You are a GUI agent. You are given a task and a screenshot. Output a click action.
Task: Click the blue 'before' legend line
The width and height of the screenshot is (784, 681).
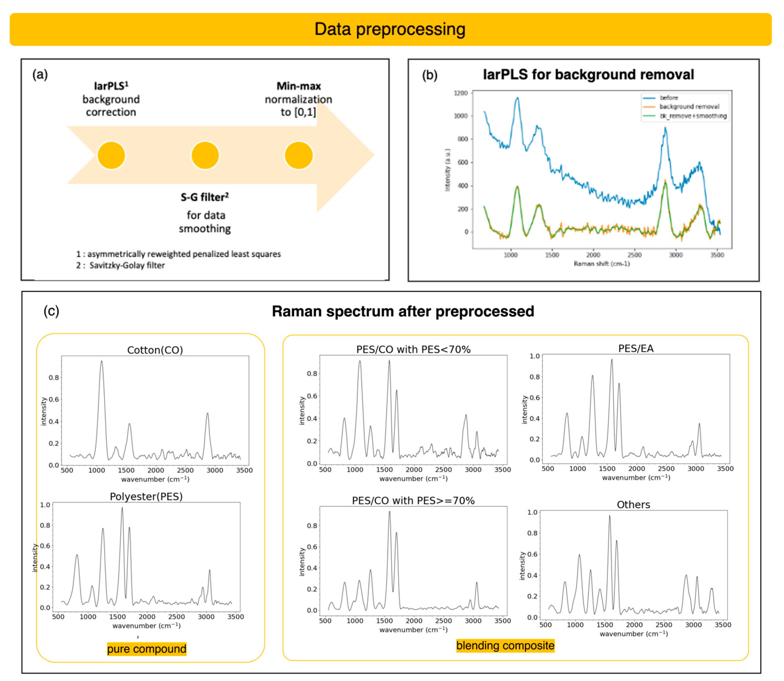[x=649, y=98]
